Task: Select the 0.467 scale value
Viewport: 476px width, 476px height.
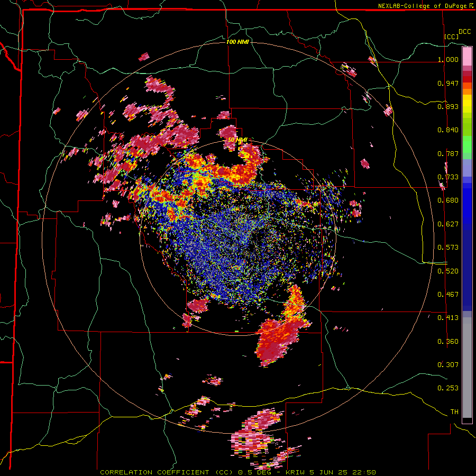Action: pos(448,294)
